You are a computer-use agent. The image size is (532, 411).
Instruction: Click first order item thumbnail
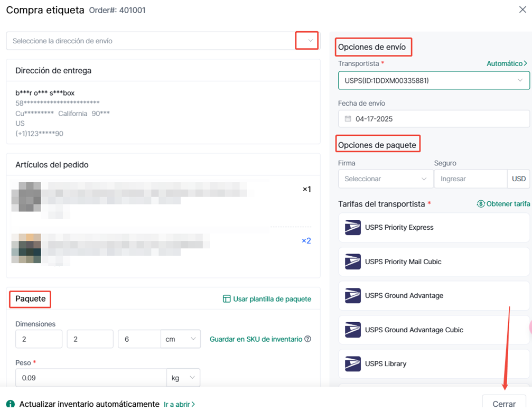click(26, 197)
